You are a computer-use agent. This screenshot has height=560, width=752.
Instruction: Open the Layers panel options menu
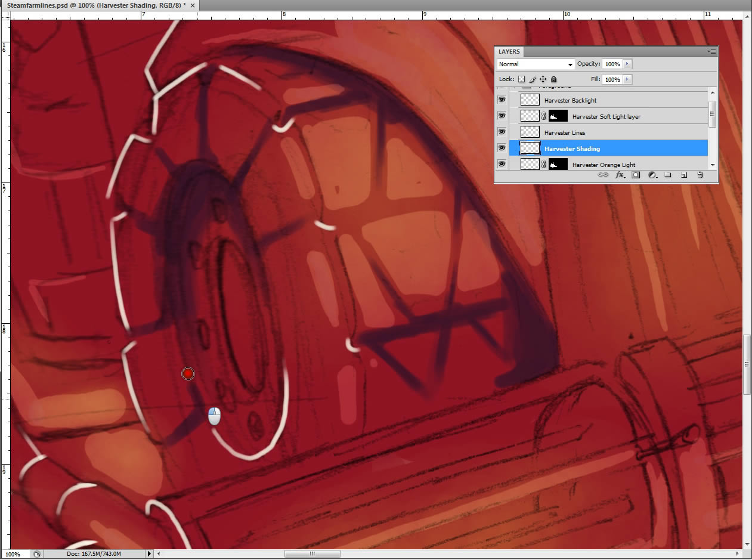tap(711, 52)
